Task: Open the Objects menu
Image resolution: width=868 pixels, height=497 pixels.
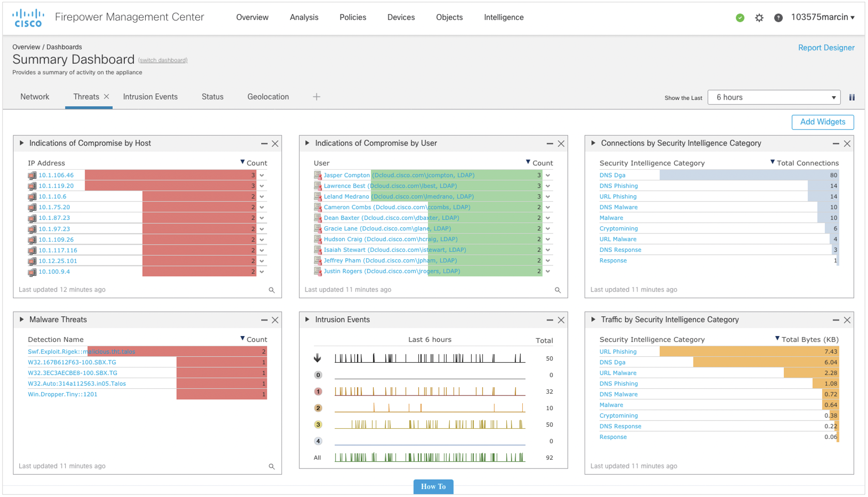Action: point(449,17)
